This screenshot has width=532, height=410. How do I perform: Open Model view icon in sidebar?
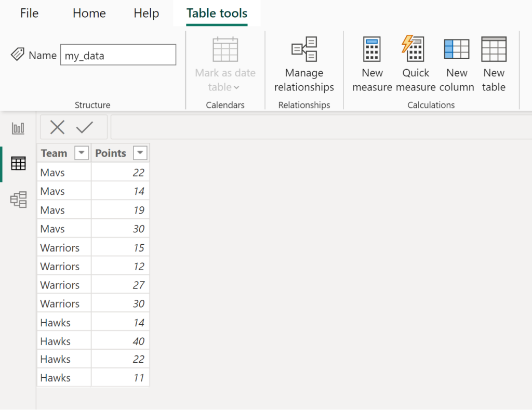[18, 199]
